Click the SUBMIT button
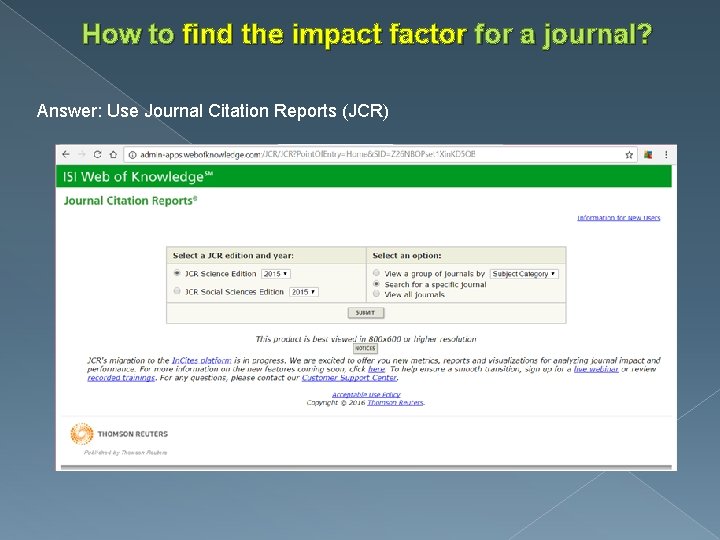The image size is (720, 540). (366, 313)
